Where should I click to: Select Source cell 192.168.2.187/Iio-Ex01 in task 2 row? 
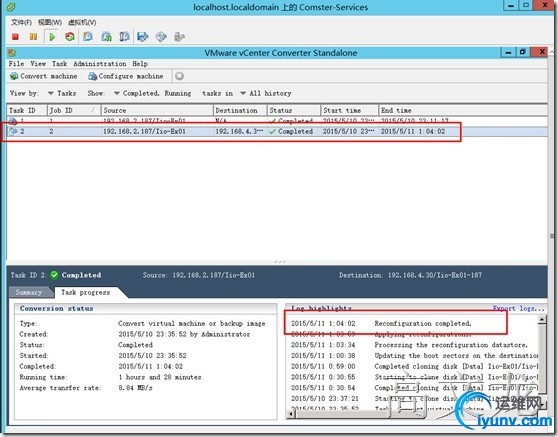pos(144,131)
